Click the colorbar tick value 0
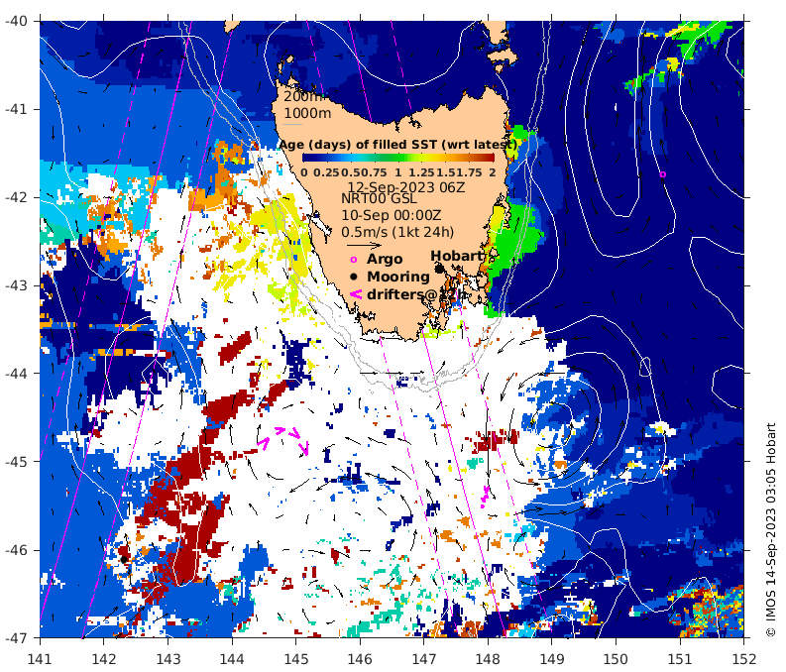The height and width of the screenshot is (672, 786). [x=304, y=172]
